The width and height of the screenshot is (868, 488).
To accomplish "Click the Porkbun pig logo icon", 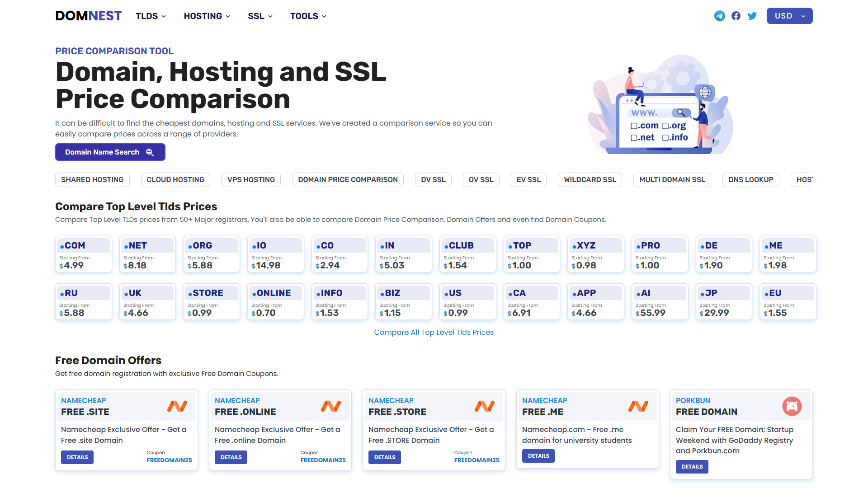I will (x=792, y=406).
